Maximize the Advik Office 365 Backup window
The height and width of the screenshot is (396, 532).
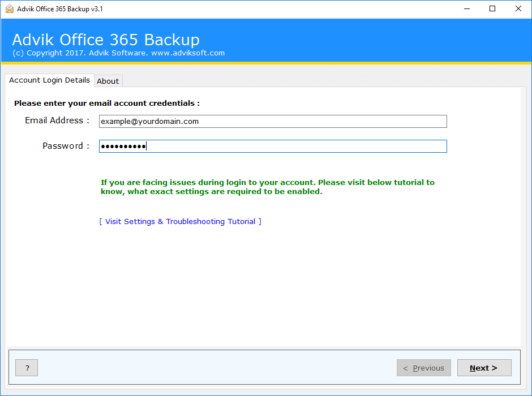[x=492, y=9]
